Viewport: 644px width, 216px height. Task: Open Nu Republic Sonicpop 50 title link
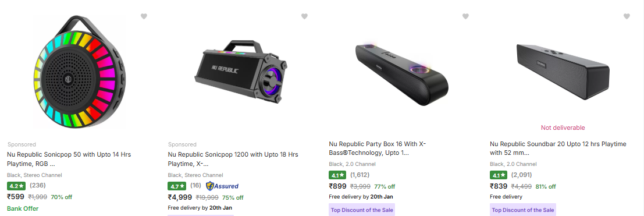click(x=69, y=159)
